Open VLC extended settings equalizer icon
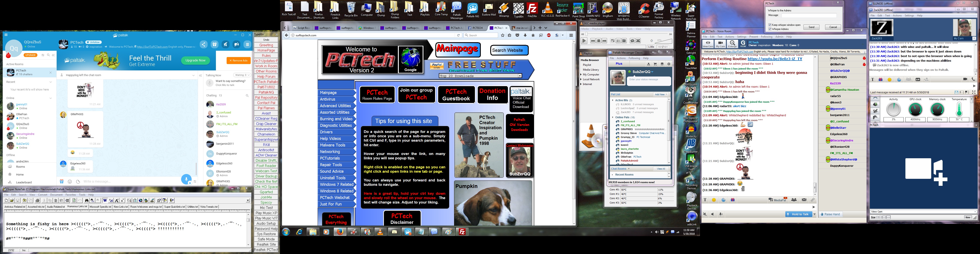This screenshot has height=254, width=980. pyautogui.click(x=624, y=41)
